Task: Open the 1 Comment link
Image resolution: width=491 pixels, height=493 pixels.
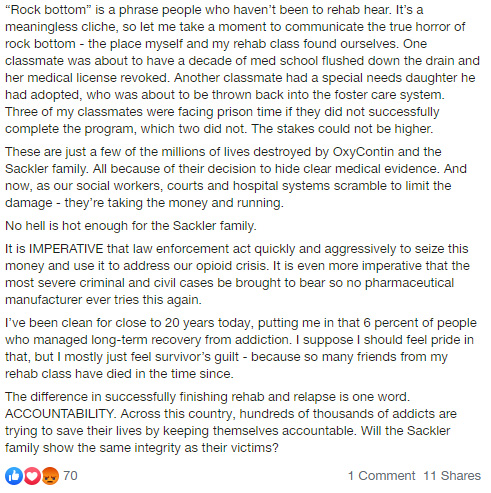Action: click(381, 476)
